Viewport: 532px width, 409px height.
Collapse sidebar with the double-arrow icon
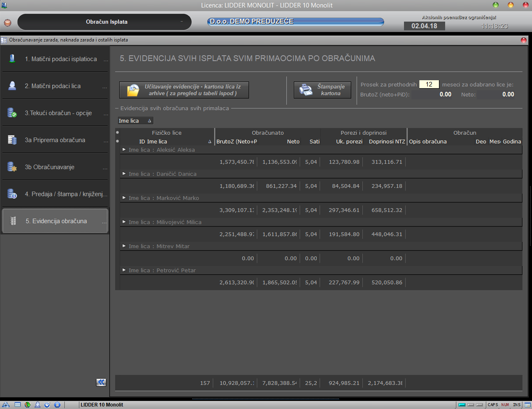pos(101,382)
